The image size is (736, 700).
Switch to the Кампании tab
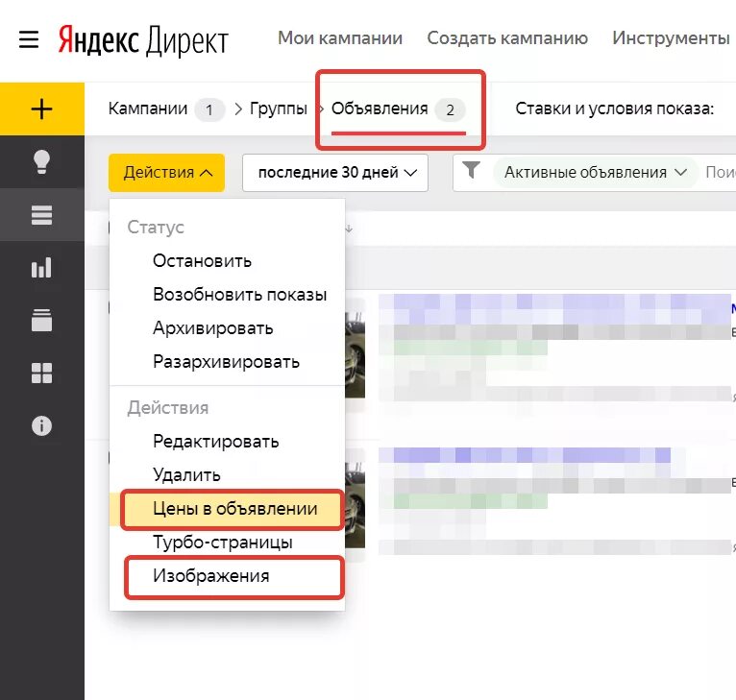coord(166,109)
